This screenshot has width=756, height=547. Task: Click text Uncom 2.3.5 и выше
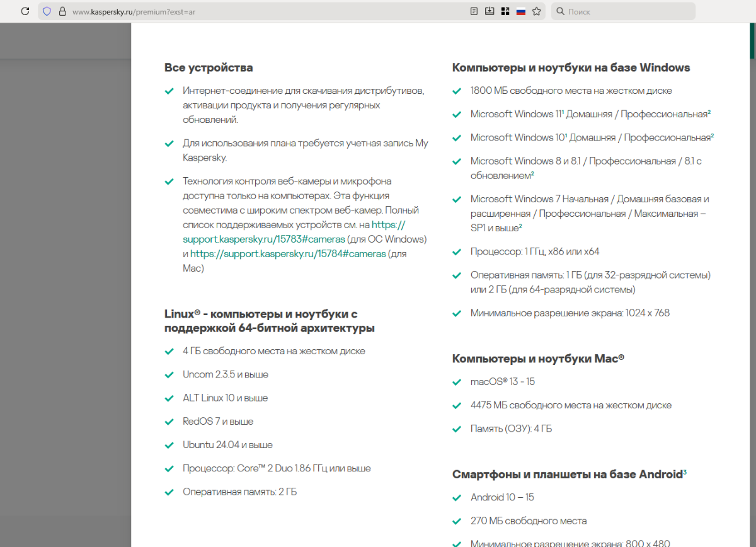point(226,374)
